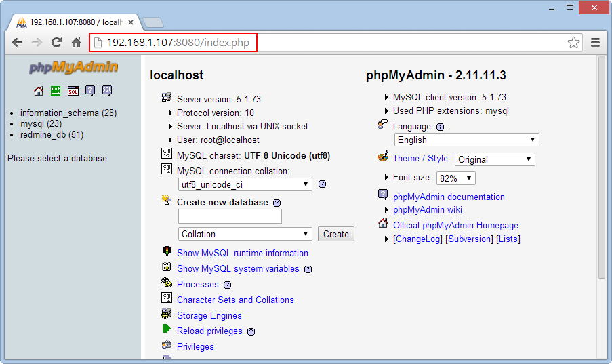Click the browser home icon
This screenshot has height=364, width=612.
pos(76,42)
